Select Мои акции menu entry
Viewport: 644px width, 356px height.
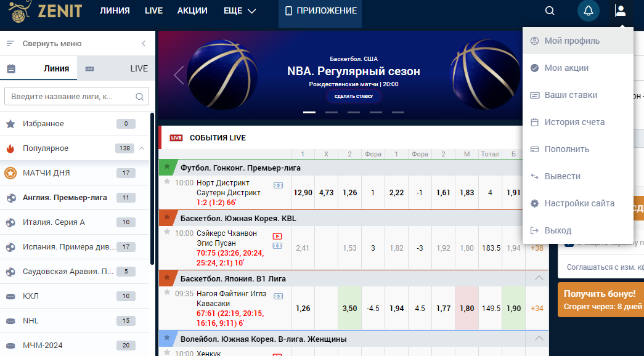point(578,68)
